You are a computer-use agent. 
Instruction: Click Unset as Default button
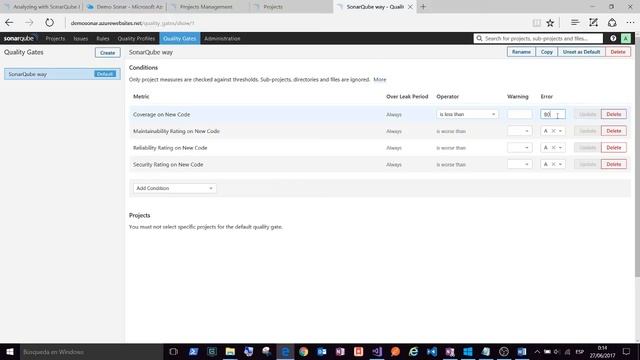click(x=581, y=52)
